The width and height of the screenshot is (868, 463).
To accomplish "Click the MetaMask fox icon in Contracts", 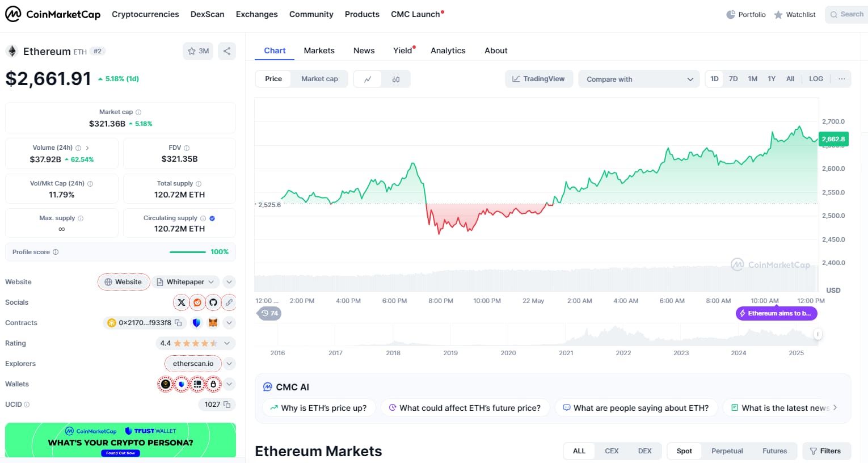I will click(213, 323).
